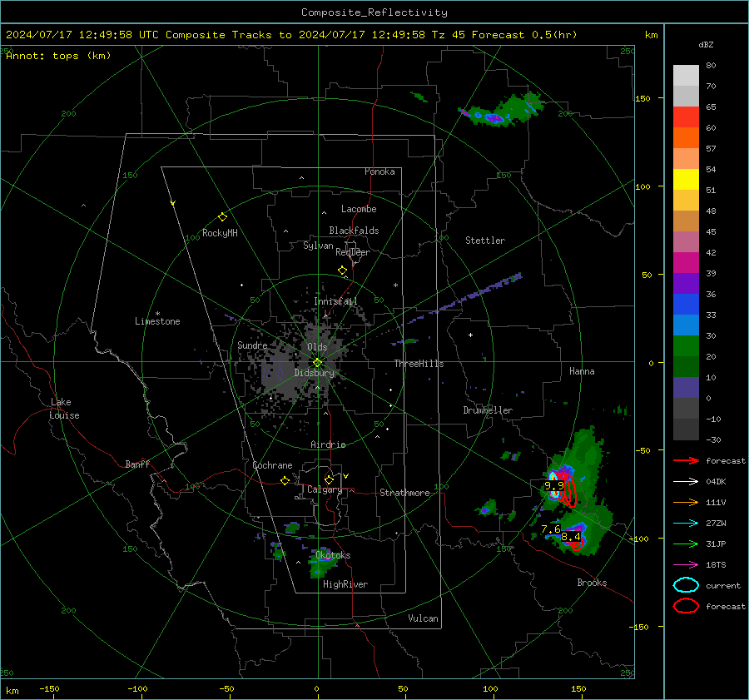
Task: Click the yellow diamond marker near Cochrane
Action: coord(285,481)
